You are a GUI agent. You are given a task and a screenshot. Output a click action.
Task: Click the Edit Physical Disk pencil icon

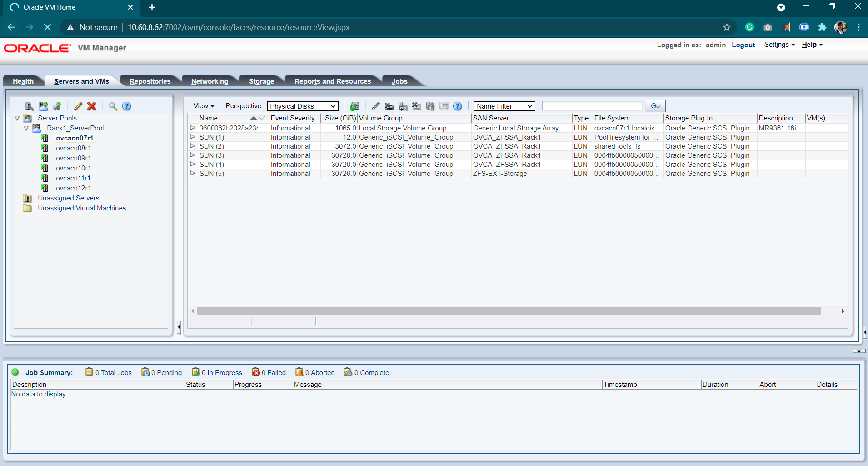pyautogui.click(x=375, y=106)
